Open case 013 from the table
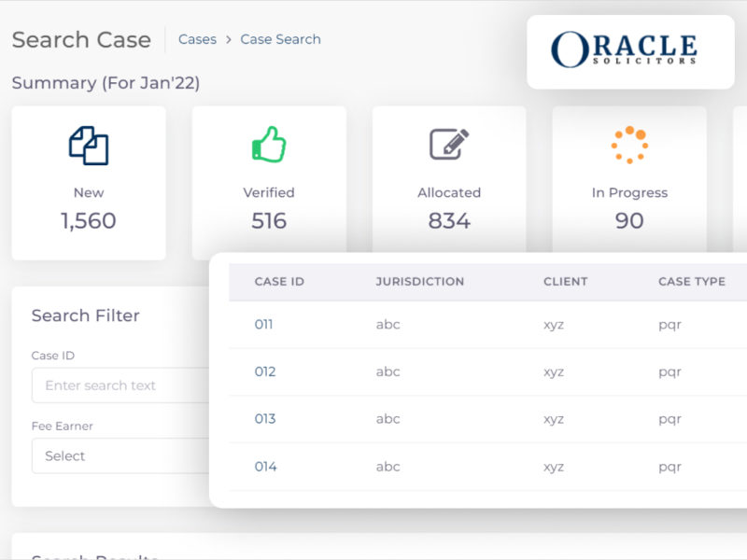This screenshot has height=560, width=747. [264, 419]
